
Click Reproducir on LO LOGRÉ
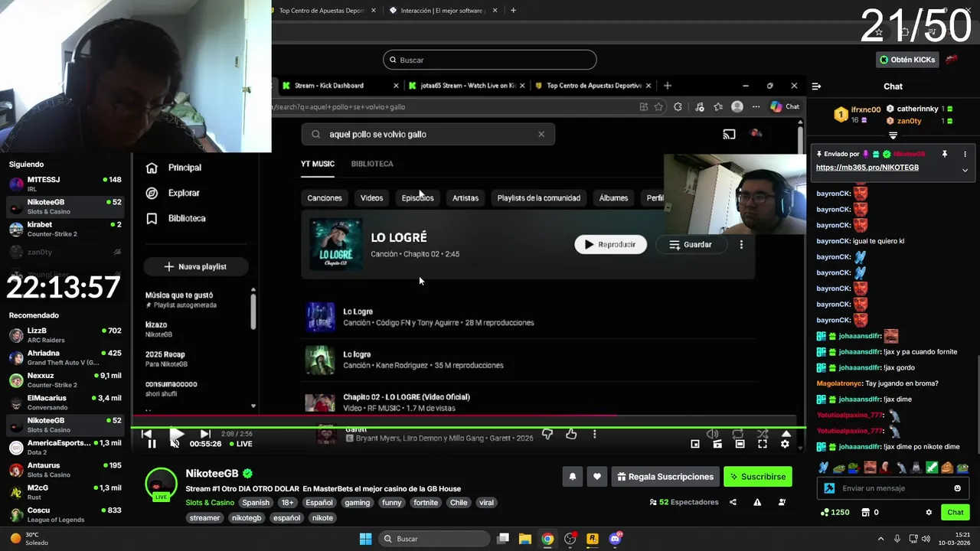611,244
